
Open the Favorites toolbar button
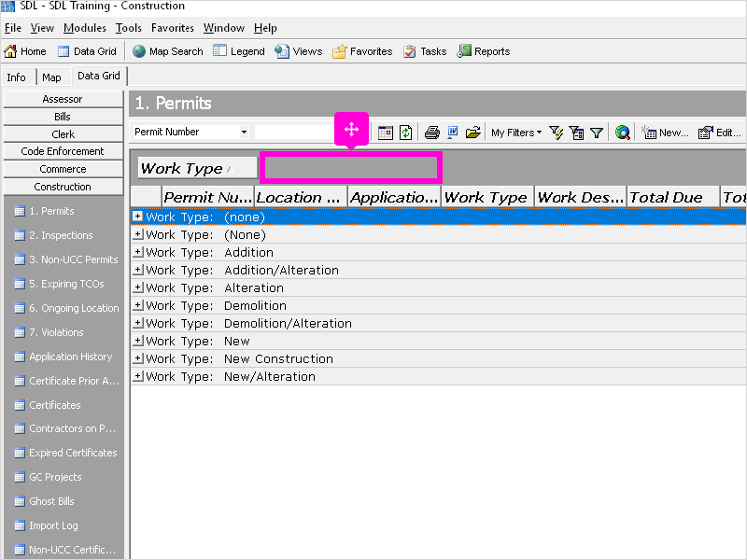[x=362, y=51]
